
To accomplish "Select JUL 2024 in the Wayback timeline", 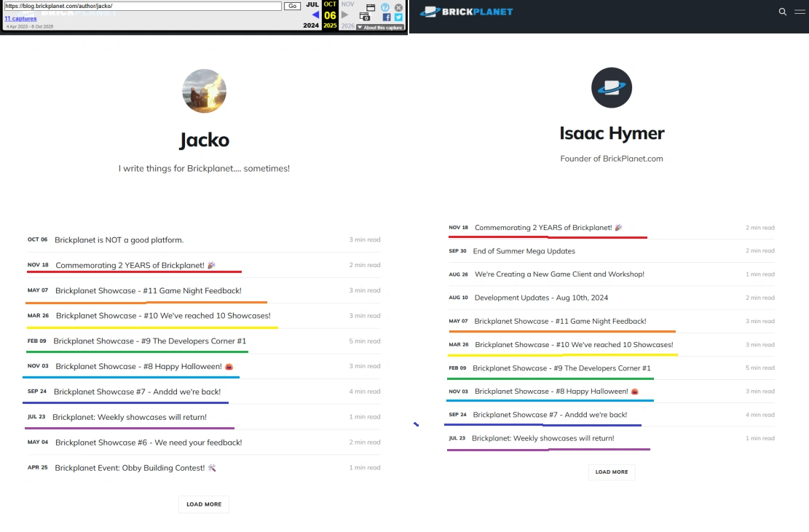I will click(x=312, y=15).
